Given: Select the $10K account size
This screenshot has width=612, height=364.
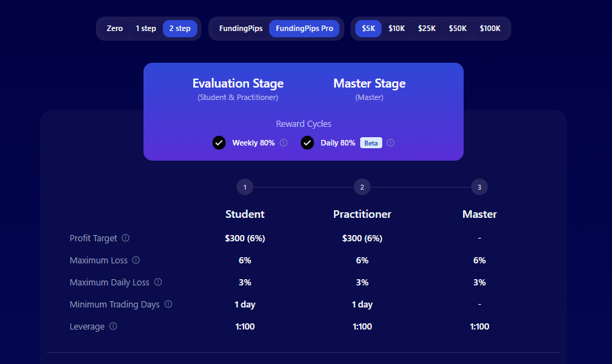Looking at the screenshot, I should tap(397, 28).
